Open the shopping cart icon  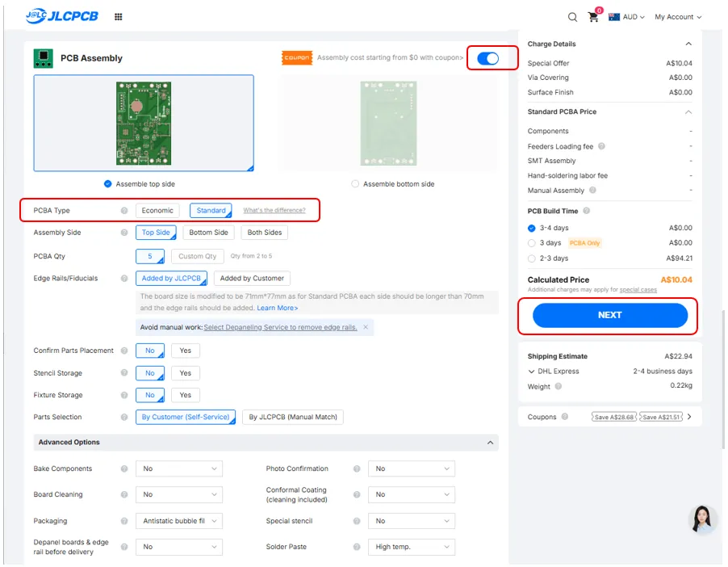point(593,17)
